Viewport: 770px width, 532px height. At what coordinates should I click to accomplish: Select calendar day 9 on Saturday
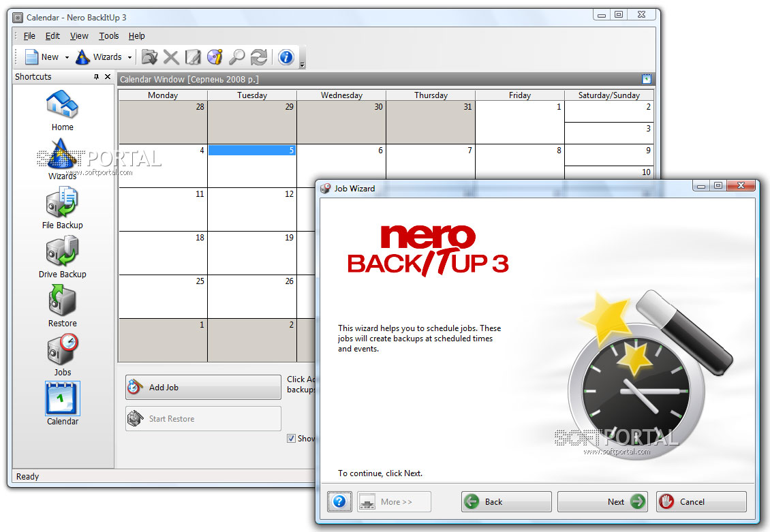point(609,155)
